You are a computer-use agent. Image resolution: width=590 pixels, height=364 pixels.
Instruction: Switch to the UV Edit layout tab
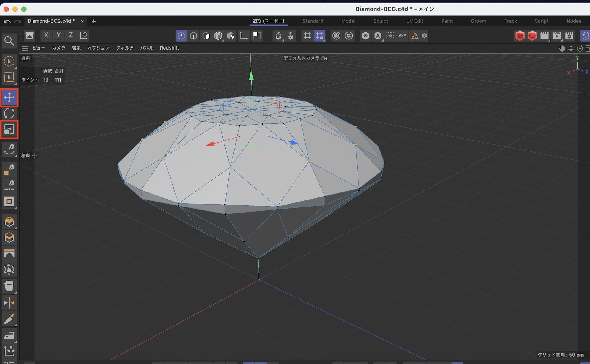(x=414, y=21)
